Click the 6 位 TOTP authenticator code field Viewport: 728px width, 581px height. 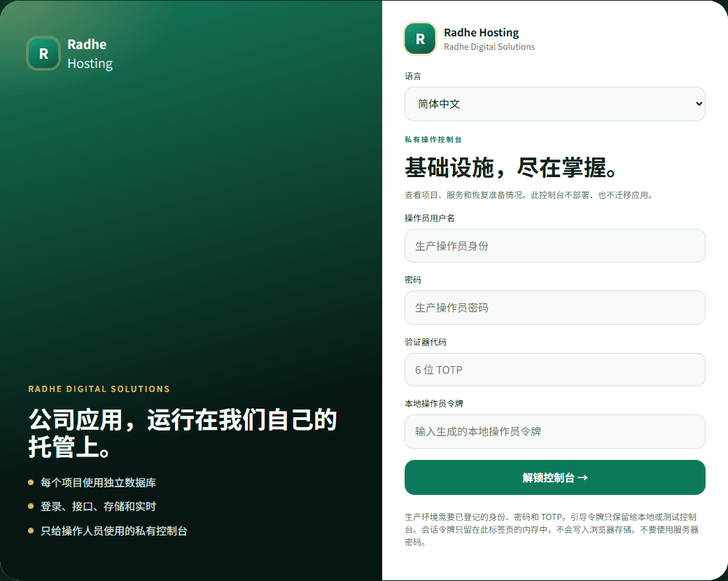555,370
